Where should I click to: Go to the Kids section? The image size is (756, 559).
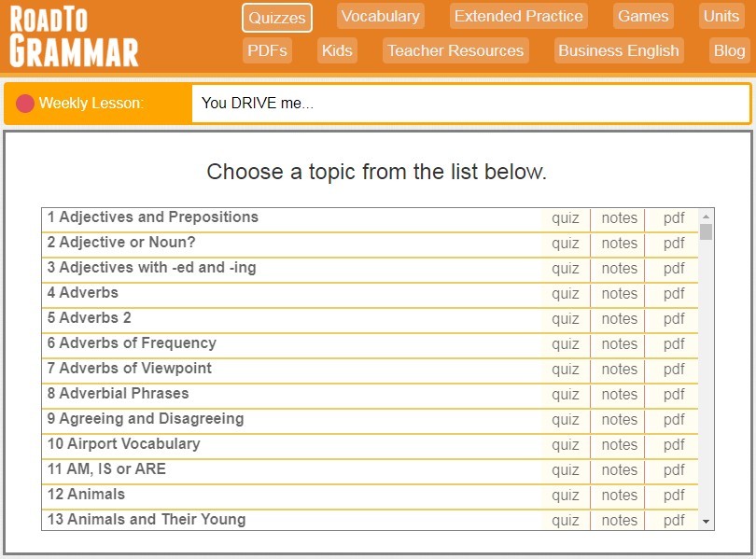point(336,51)
